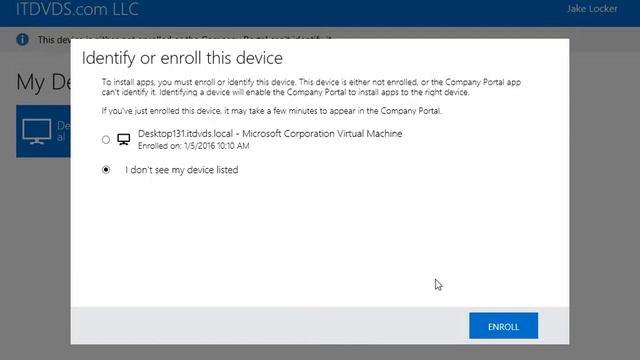Click "Desktop131.itdvds.local - Microsoft Corporation Virtual Machine" text
The image size is (640, 360).
[x=270, y=133]
